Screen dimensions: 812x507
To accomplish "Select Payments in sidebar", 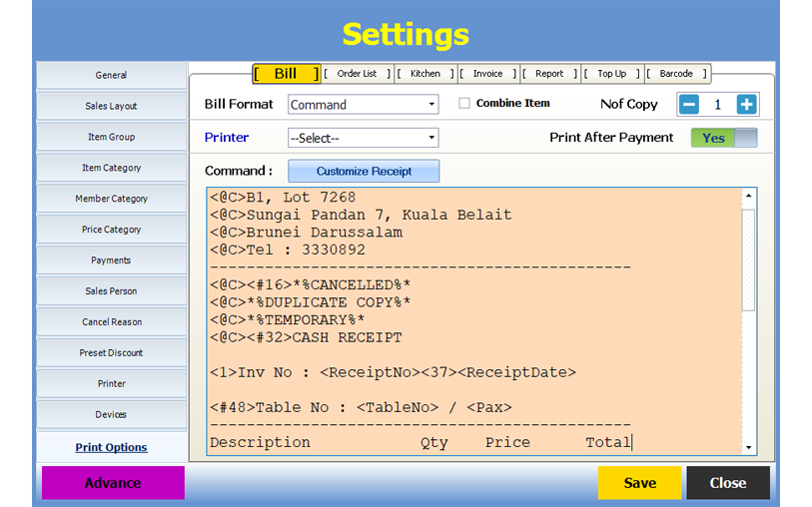I will (x=111, y=260).
